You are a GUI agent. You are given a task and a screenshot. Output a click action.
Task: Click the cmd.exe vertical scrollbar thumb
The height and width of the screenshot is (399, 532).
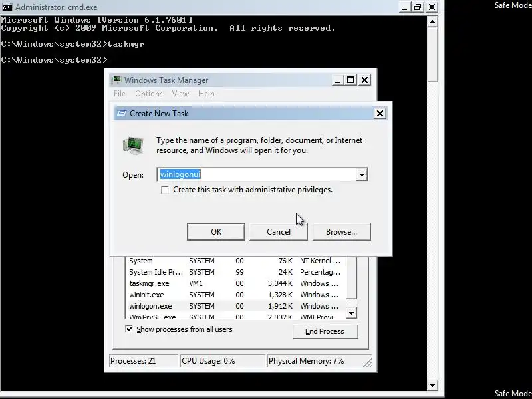[432, 55]
